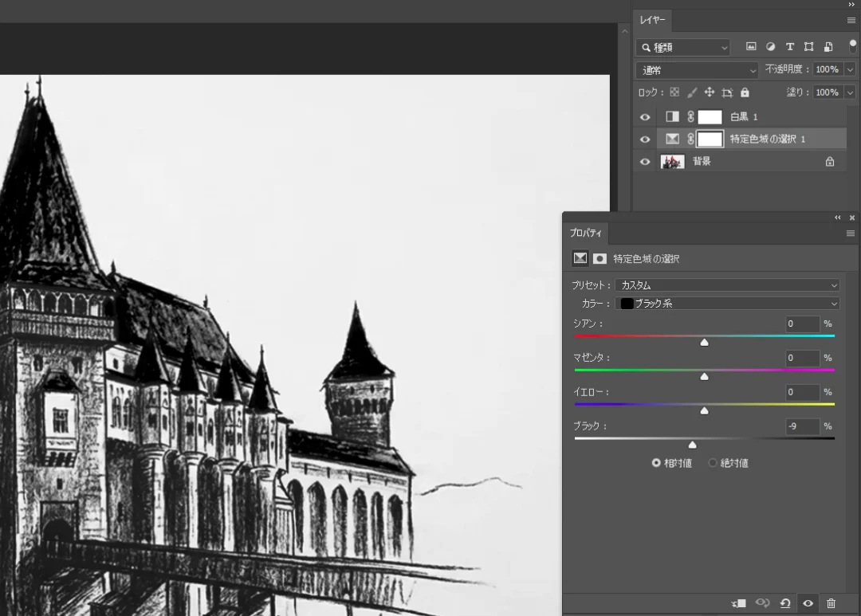
Task: Select the mask icon in Properties panel
Action: pos(600,258)
